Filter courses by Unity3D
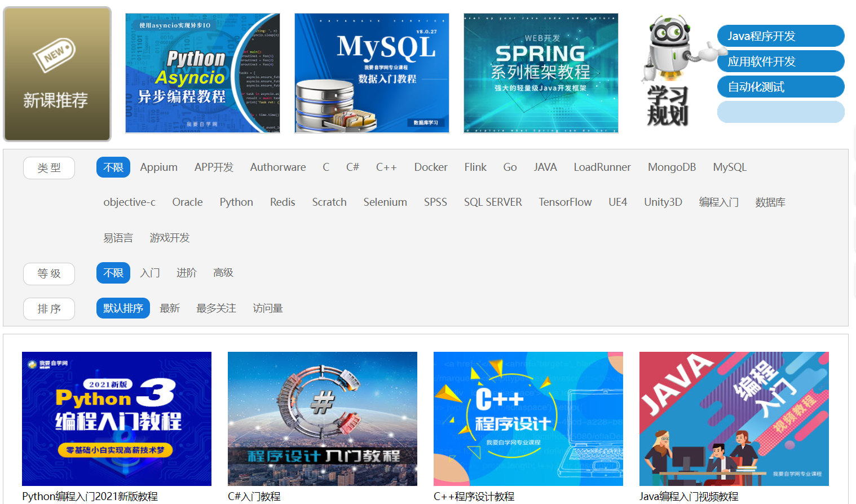 point(663,202)
